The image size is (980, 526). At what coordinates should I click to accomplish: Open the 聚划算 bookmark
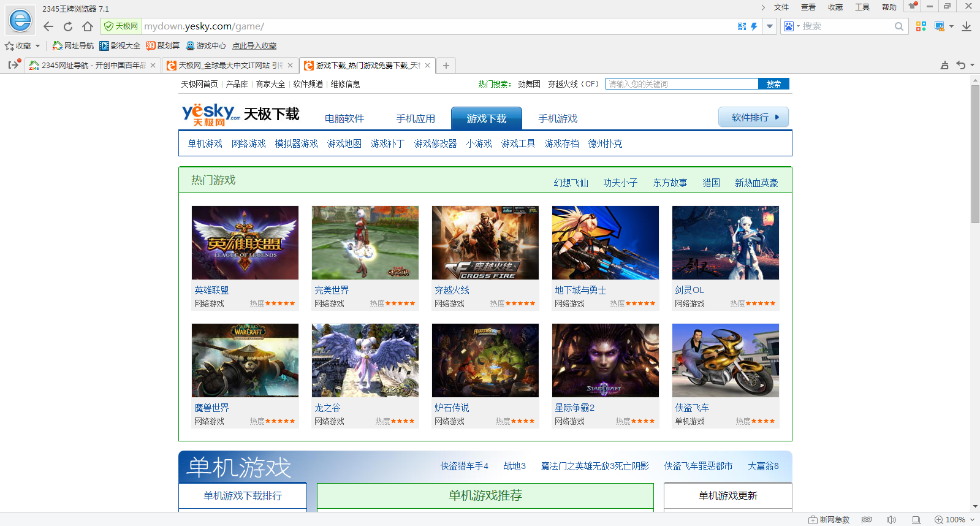162,46
